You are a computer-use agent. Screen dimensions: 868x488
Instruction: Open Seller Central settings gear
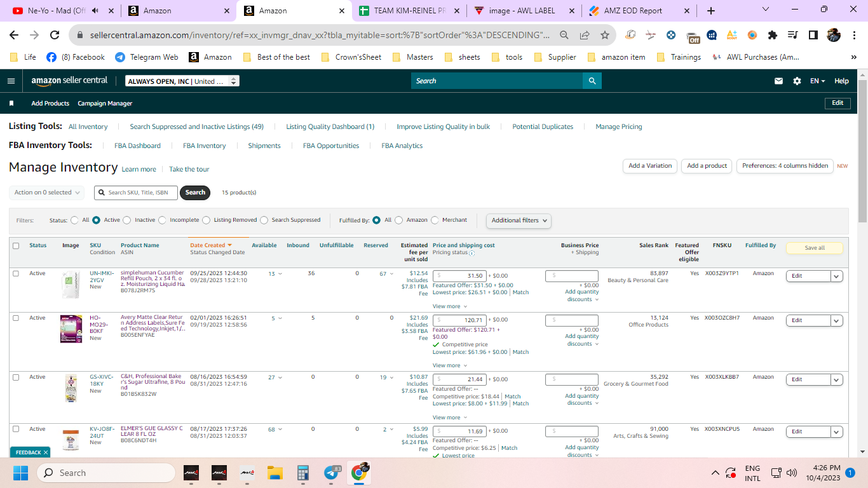click(797, 81)
